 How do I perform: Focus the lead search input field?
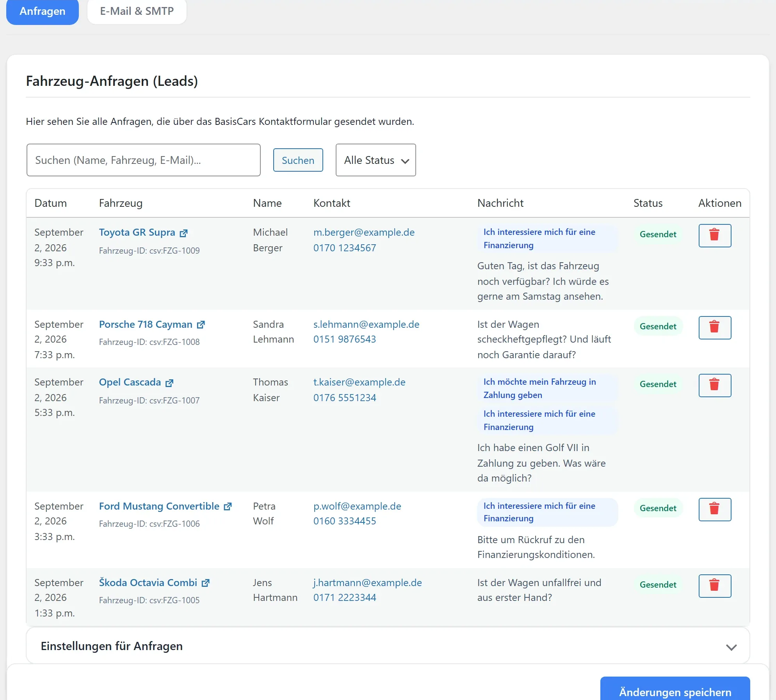(143, 160)
